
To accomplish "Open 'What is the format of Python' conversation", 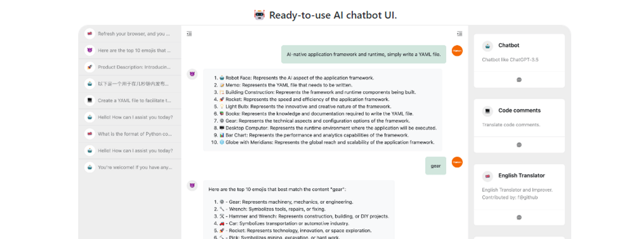I will (130, 134).
